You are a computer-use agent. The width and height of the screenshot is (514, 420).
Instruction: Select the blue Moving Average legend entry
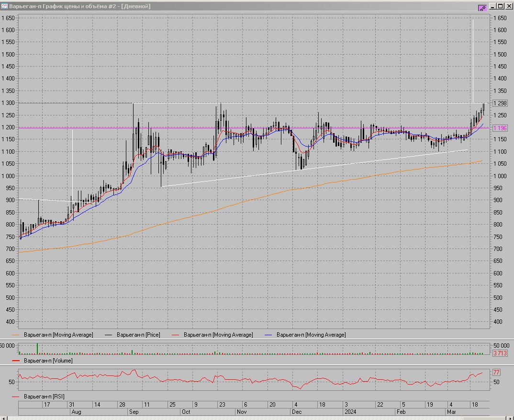point(305,335)
